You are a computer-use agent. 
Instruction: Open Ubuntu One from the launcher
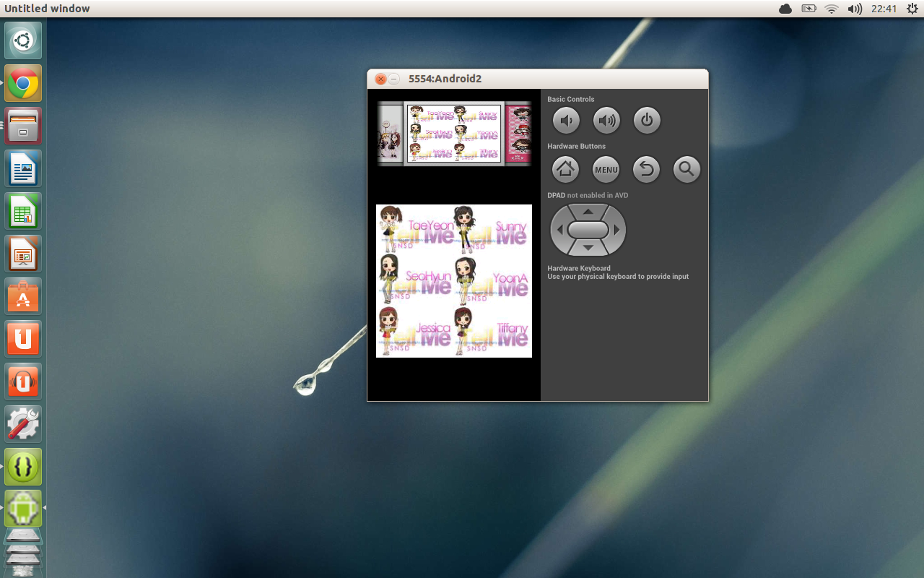point(23,339)
